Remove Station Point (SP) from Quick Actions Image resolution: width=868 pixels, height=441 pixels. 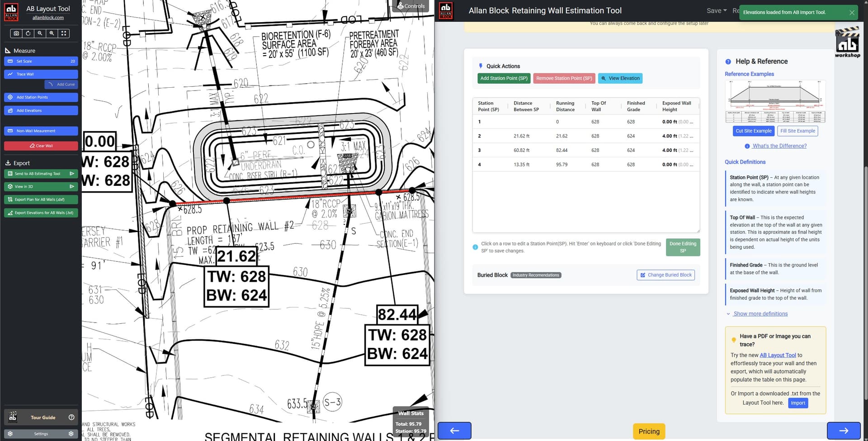point(564,78)
